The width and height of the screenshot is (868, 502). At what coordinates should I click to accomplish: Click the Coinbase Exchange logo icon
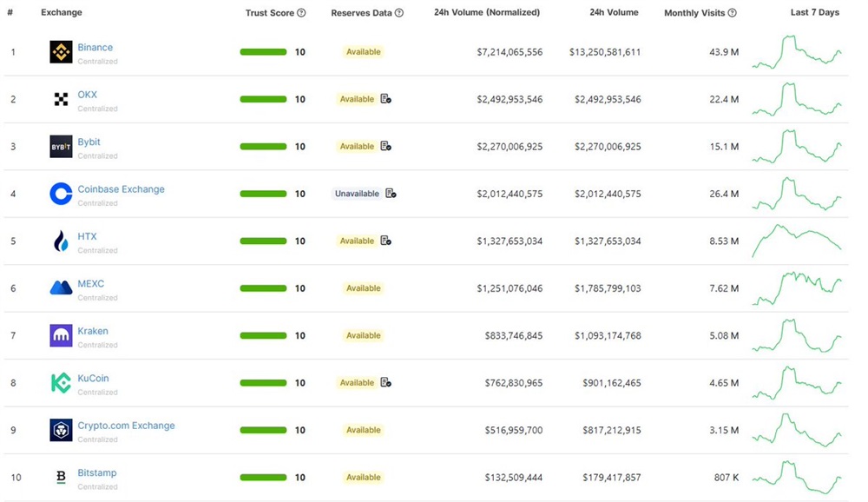click(x=61, y=194)
